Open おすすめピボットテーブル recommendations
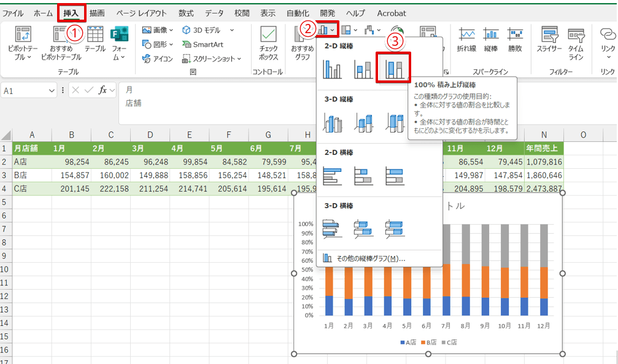This screenshot has height=364, width=618. (x=61, y=44)
